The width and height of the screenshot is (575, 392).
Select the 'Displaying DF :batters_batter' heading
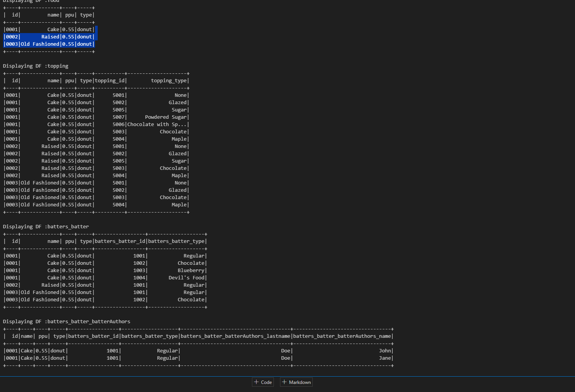[x=46, y=227]
